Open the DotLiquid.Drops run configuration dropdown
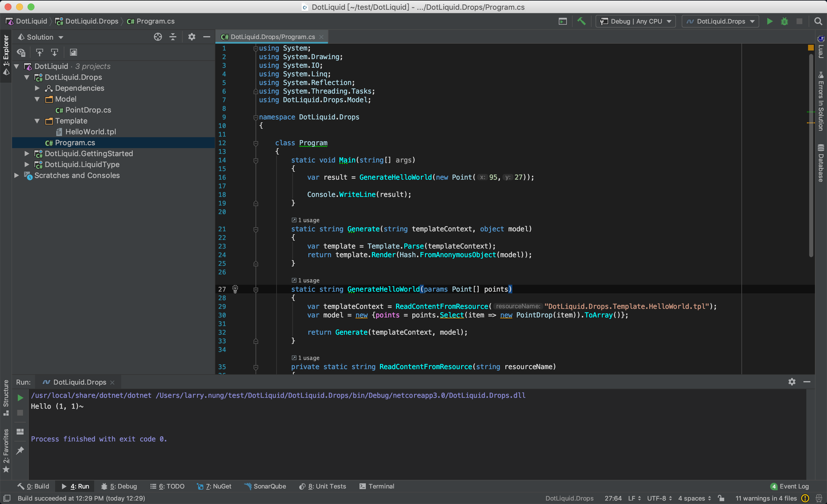Viewport: 827px width, 504px height. click(x=720, y=21)
